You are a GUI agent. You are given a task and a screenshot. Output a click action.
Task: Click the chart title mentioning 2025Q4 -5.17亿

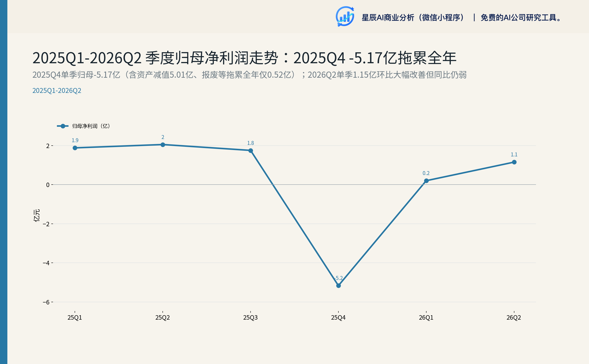[244, 58]
